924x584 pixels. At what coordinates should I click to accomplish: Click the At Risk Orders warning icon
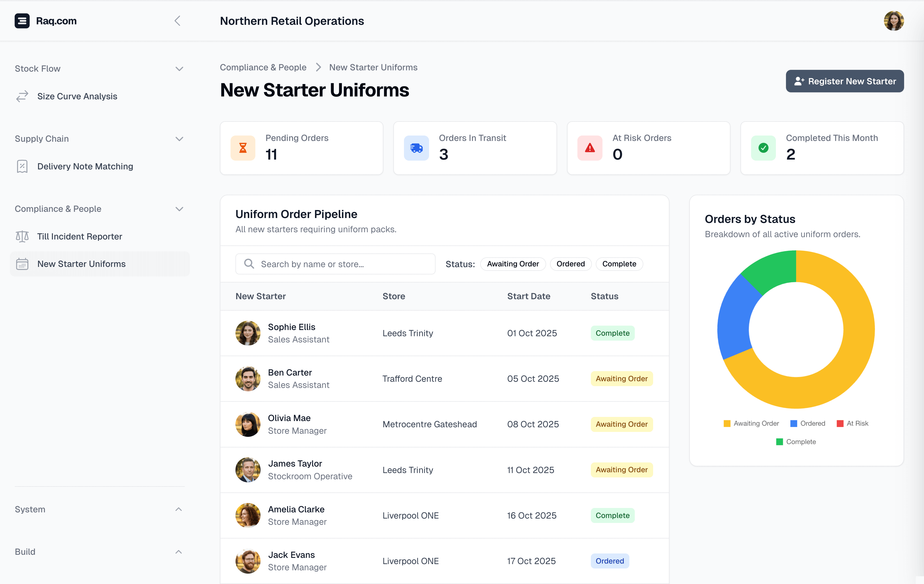pyautogui.click(x=590, y=148)
